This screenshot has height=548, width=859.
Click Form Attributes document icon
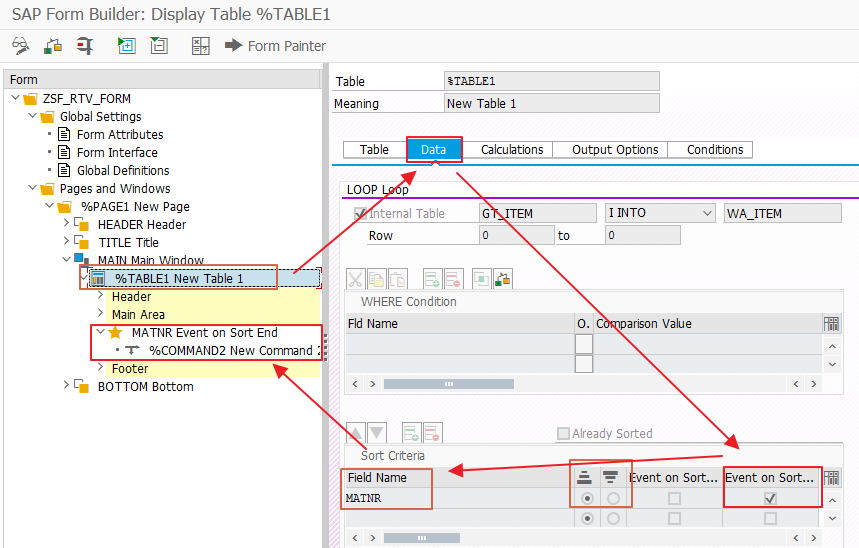(64, 134)
